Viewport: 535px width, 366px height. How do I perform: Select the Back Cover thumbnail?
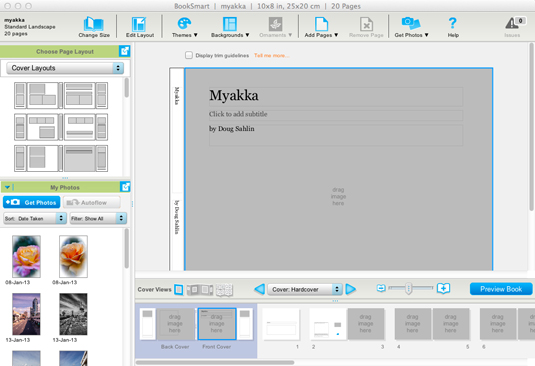174,324
